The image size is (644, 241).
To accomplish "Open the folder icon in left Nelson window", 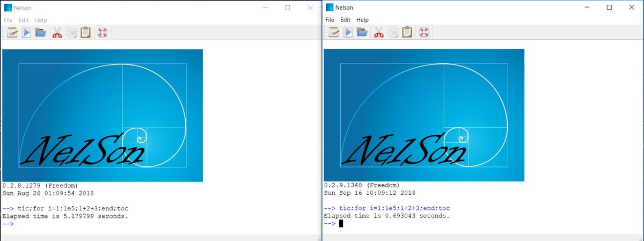I will coord(40,32).
